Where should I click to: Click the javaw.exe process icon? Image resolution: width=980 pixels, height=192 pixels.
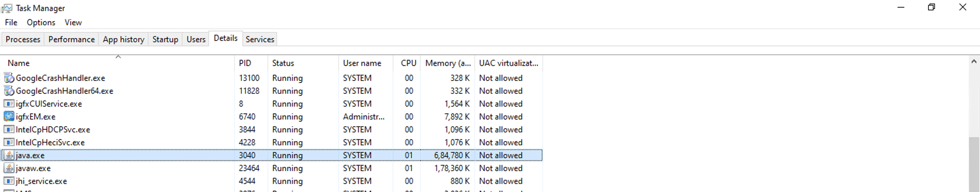pyautogui.click(x=9, y=168)
